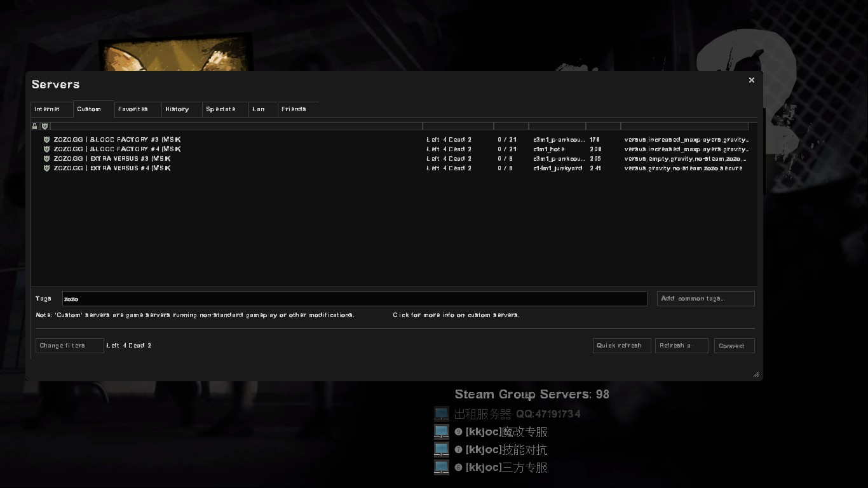Click the Change filters button

coord(70,346)
